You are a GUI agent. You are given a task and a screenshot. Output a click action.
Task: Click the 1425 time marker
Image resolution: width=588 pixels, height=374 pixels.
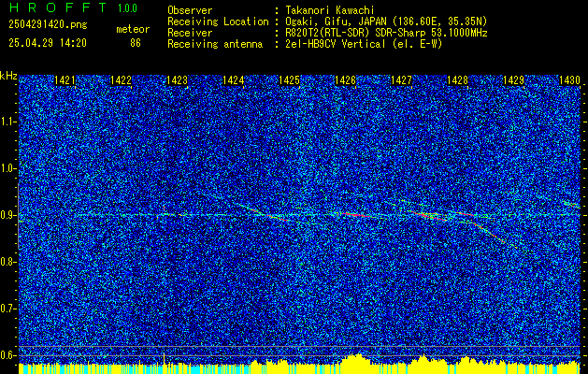tap(289, 80)
